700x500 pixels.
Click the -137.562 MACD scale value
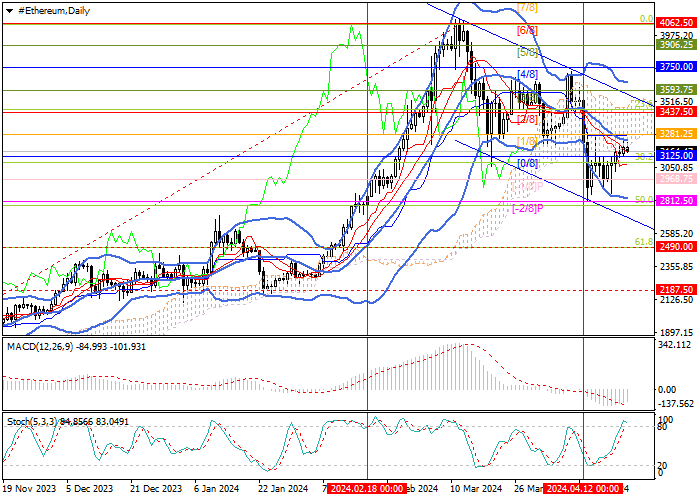(x=676, y=404)
